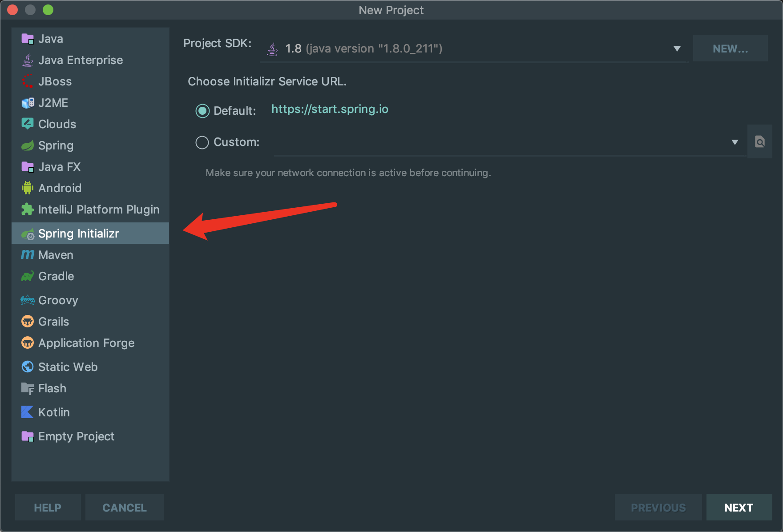Click the HELP button
The image size is (783, 532).
[48, 508]
